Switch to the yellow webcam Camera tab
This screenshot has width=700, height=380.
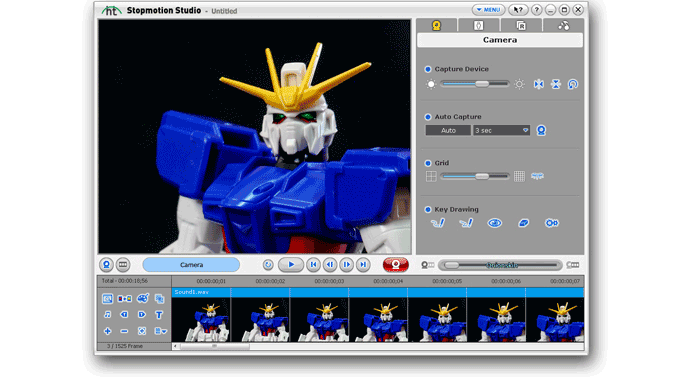(x=437, y=25)
